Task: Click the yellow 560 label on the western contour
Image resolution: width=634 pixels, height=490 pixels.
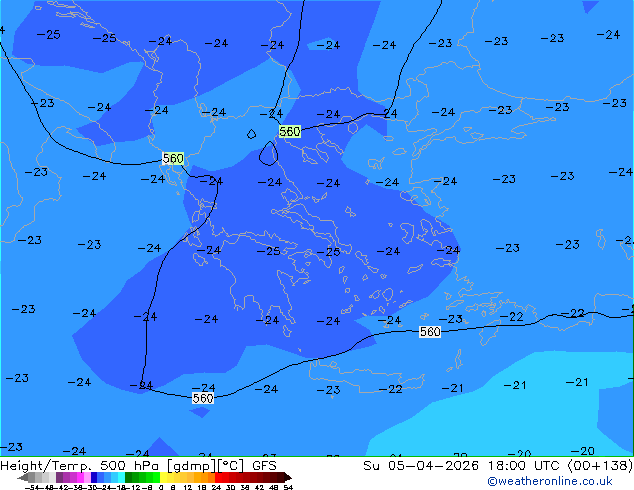Action: click(x=173, y=158)
